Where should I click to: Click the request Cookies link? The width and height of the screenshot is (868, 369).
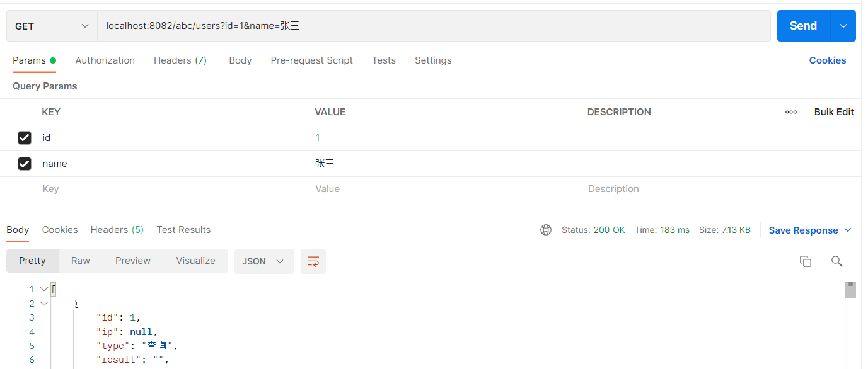[x=828, y=60]
